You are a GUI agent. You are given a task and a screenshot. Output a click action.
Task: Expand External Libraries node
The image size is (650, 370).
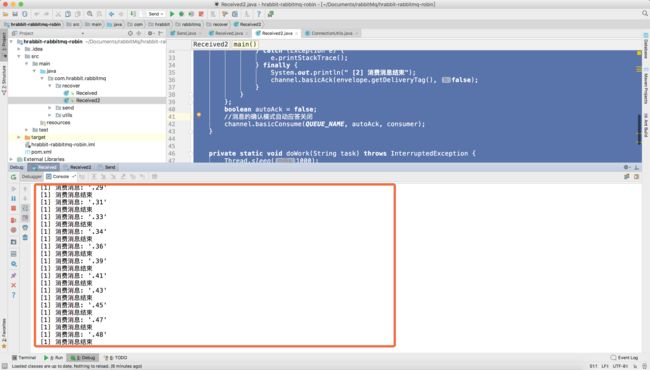(x=11, y=159)
